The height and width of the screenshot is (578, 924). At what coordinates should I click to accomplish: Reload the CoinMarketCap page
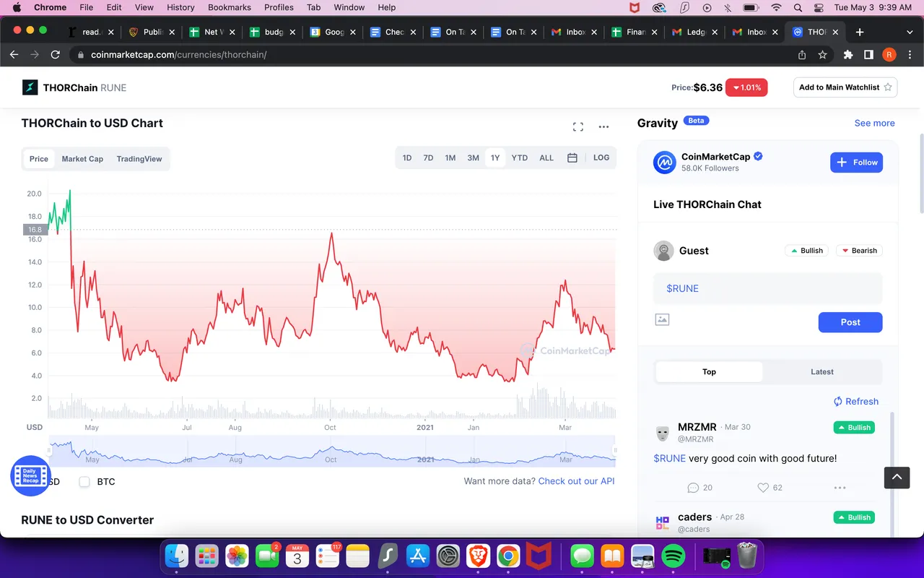(56, 55)
